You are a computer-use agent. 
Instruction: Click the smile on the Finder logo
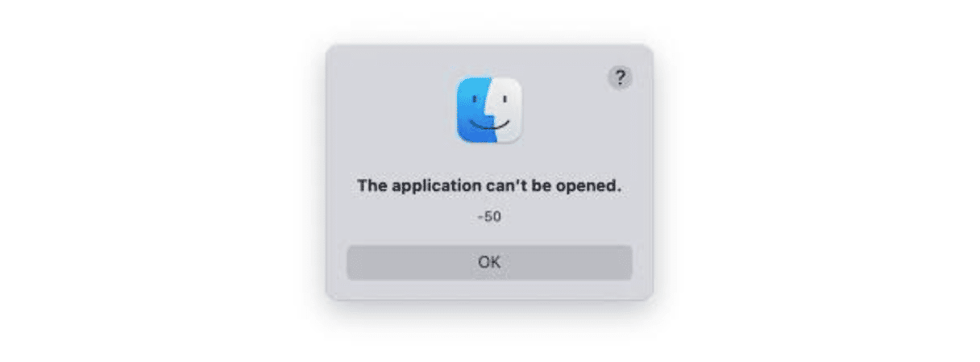click(x=489, y=127)
